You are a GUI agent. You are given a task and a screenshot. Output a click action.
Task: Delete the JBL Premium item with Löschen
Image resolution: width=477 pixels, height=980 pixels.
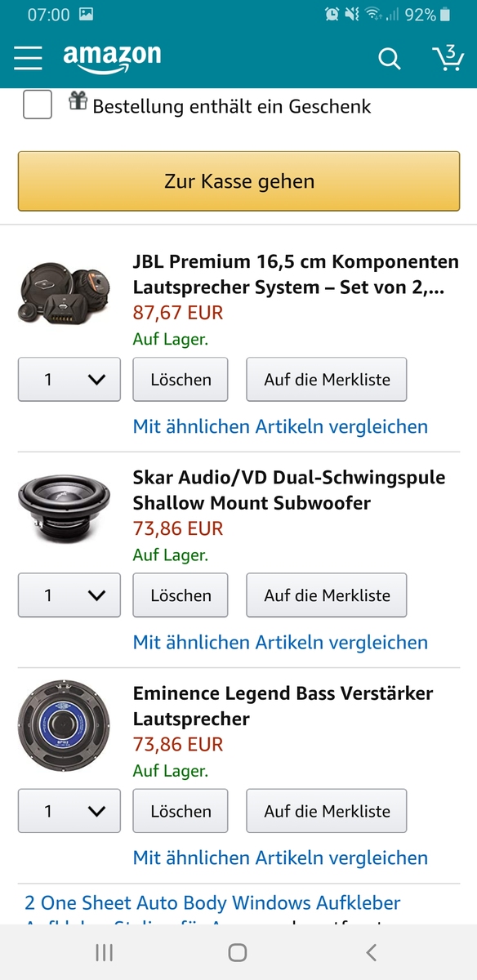pos(181,380)
